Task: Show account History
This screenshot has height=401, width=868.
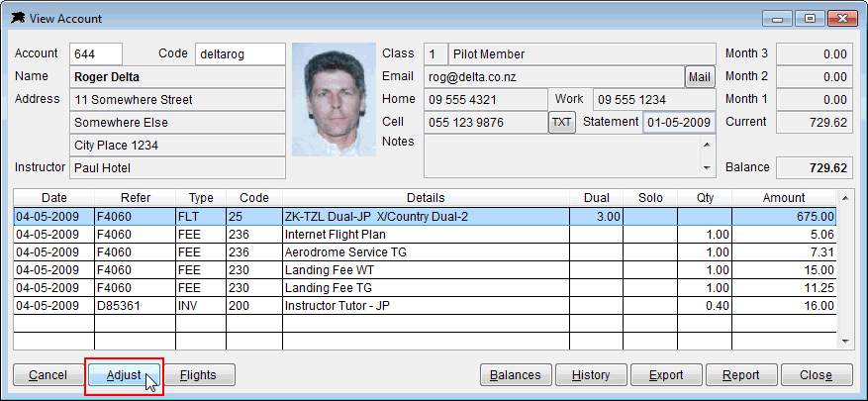Action: pyautogui.click(x=591, y=375)
